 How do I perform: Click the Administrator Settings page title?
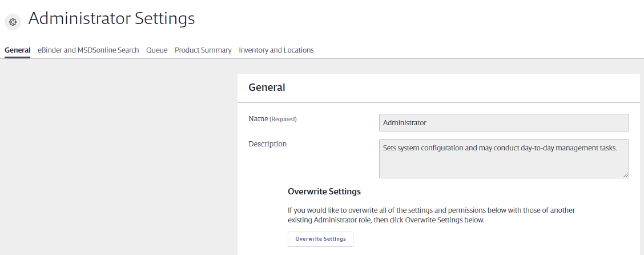[x=111, y=18]
